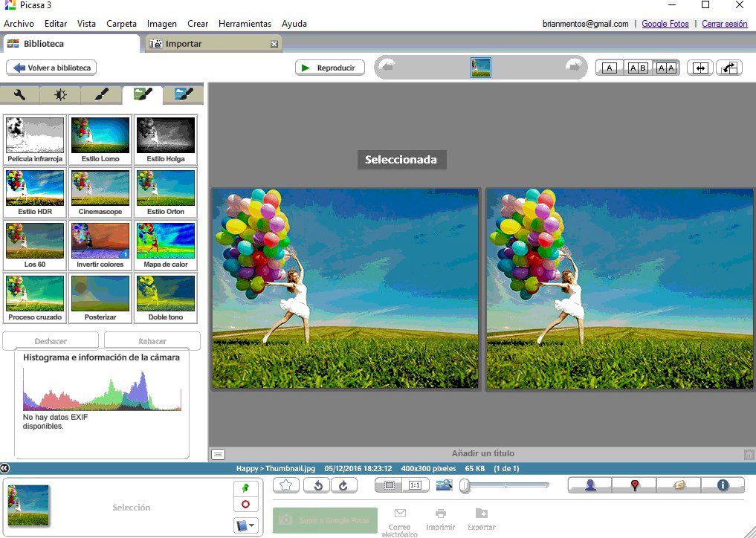Screen dimensions: 756x538
Task: Toggle the star favorite on the photo
Action: pos(286,485)
